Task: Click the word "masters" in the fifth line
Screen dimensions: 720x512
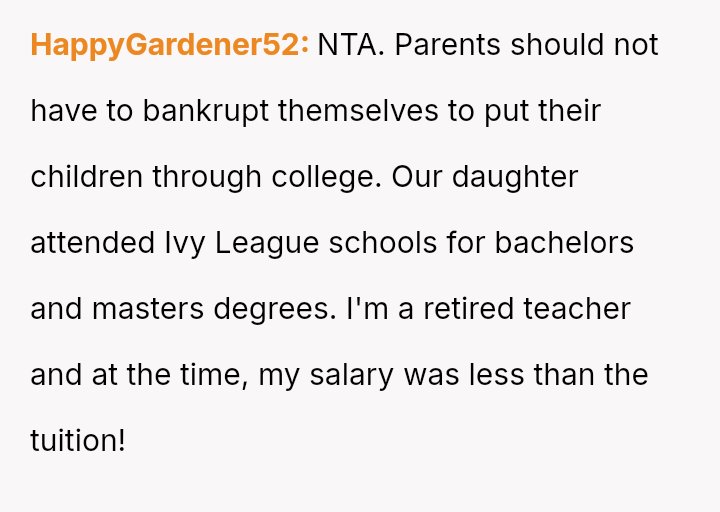Action: [148, 309]
